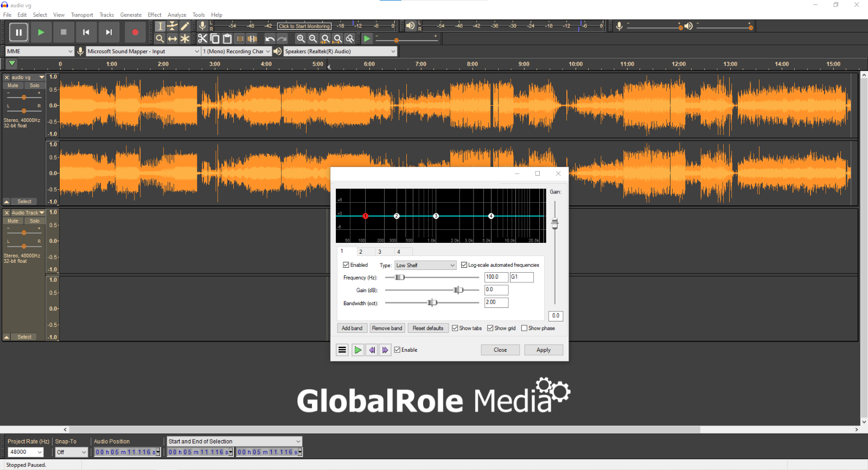
Task: Skip to start of the project
Action: (x=86, y=32)
